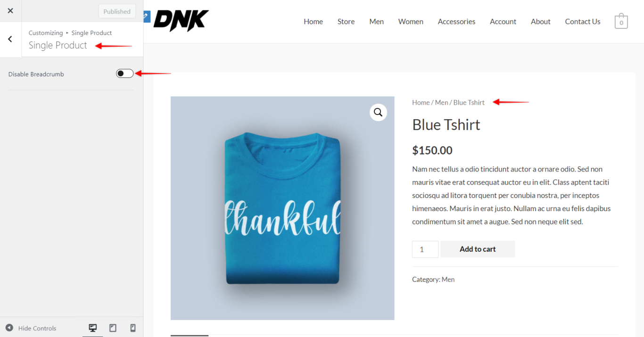
Task: Go back using the left chevron arrow
Action: tap(10, 39)
